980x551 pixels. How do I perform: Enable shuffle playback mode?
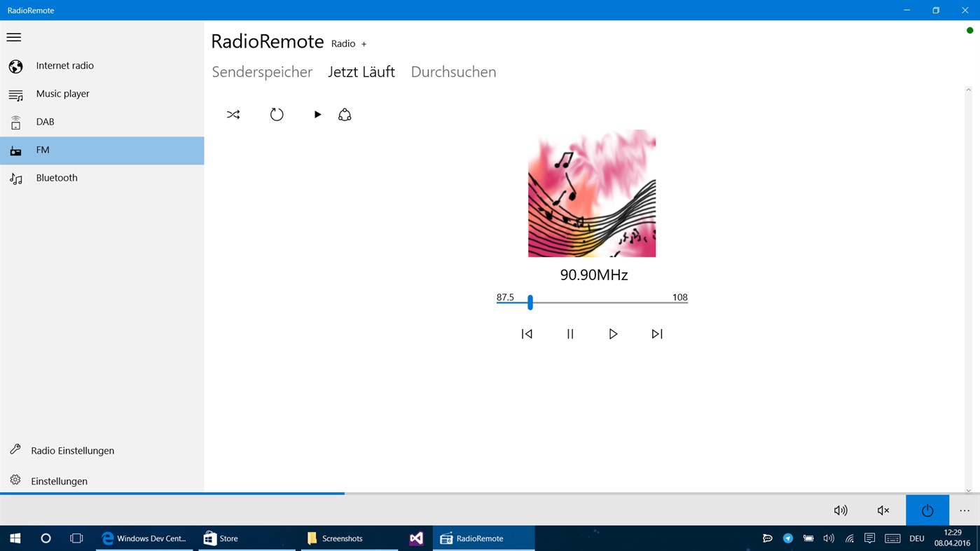[233, 114]
